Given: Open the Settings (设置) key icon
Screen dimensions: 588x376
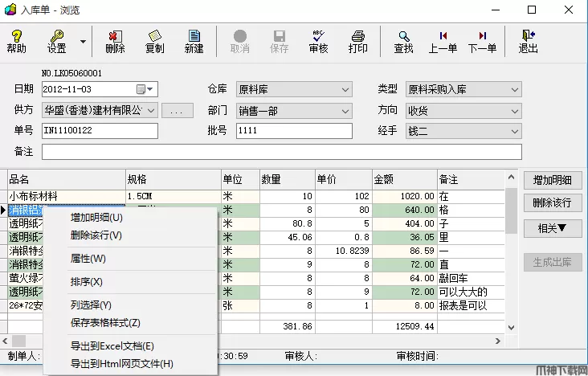Looking at the screenshot, I should (56, 41).
